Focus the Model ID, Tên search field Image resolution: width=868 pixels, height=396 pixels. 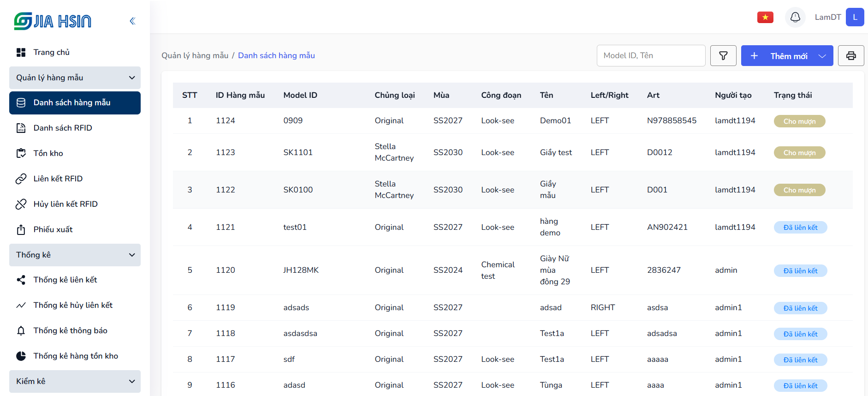[x=651, y=55]
